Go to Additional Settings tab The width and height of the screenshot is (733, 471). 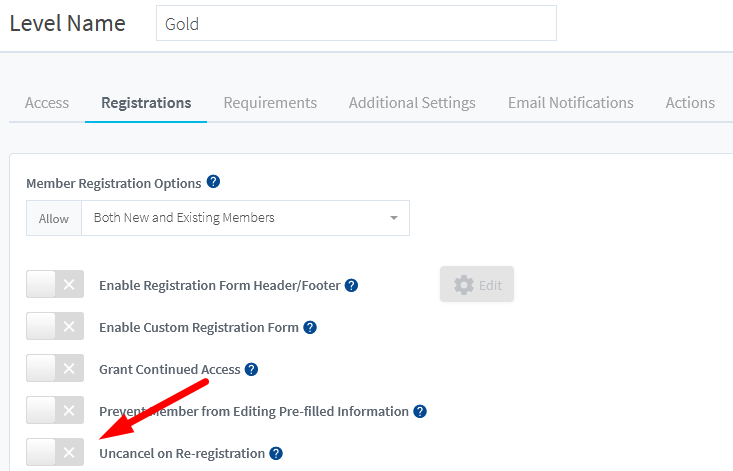(412, 103)
